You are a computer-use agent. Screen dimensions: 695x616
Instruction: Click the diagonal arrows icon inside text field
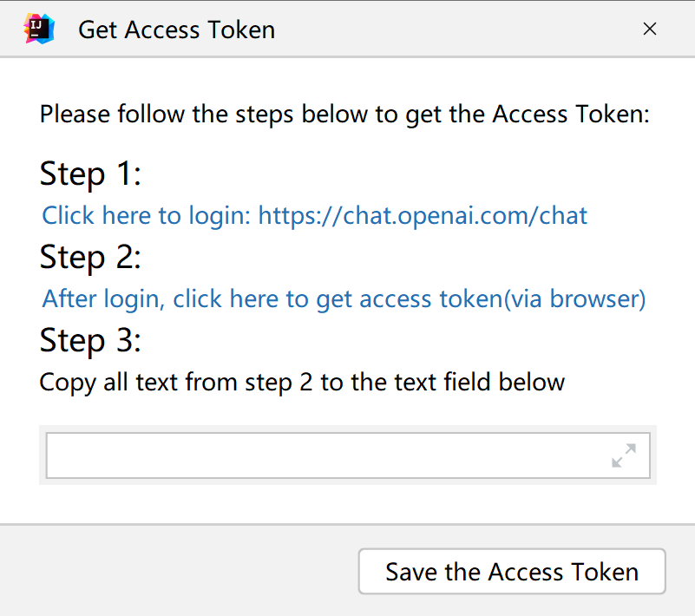coord(624,455)
